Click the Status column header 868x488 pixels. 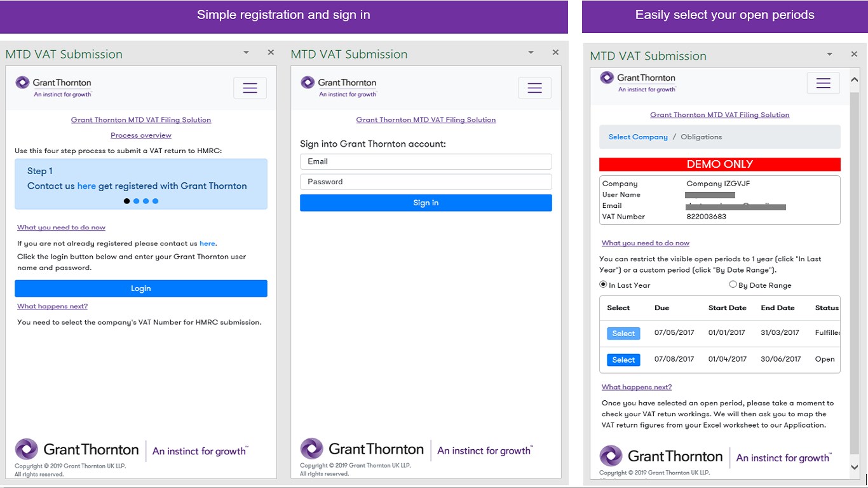tap(827, 308)
